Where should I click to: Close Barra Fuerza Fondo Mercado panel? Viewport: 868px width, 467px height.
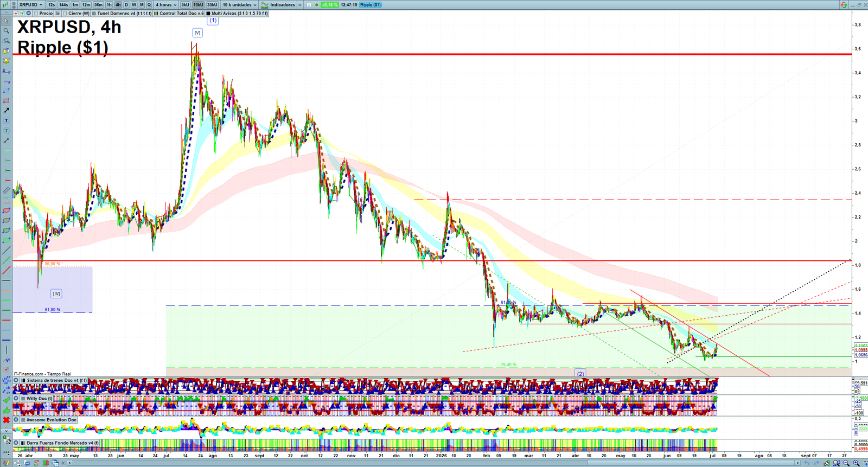(x=16, y=443)
